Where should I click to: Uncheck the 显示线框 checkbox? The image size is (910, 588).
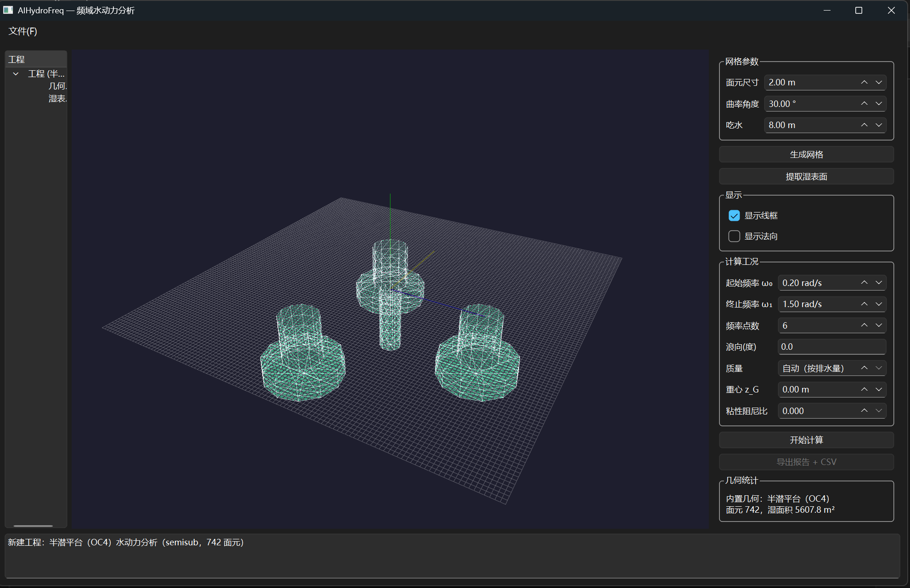pos(734,215)
